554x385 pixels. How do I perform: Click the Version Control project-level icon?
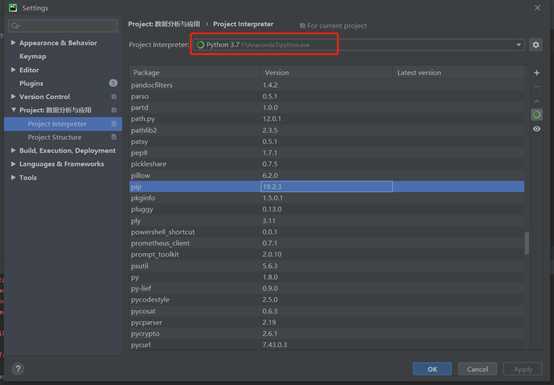pyautogui.click(x=114, y=97)
